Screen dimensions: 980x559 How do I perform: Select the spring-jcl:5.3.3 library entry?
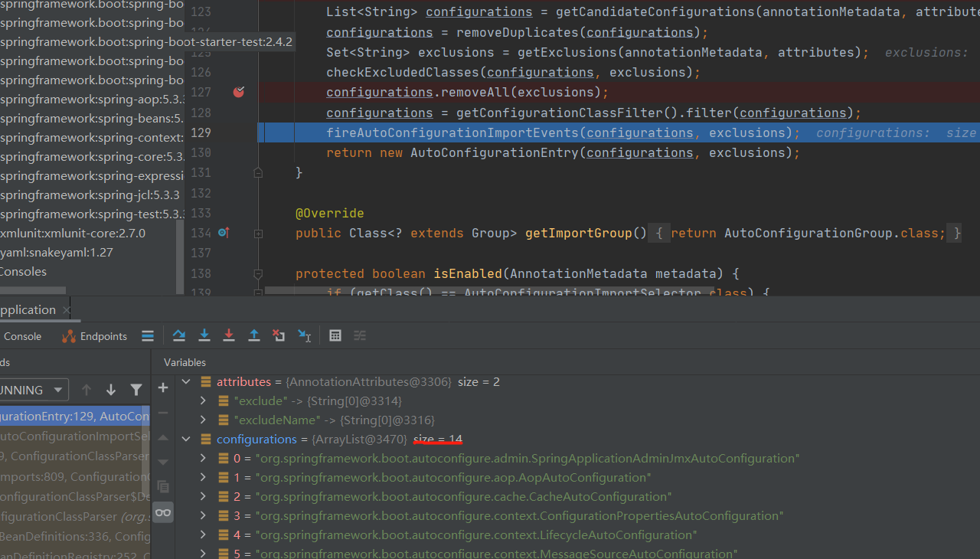[90, 195]
